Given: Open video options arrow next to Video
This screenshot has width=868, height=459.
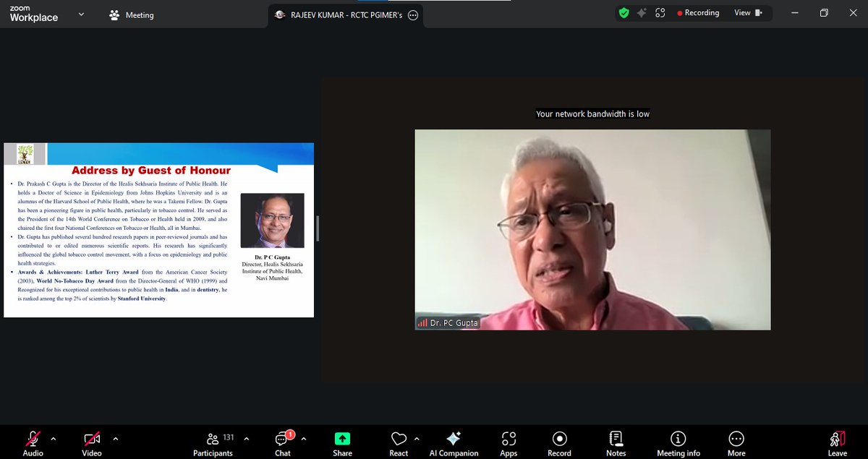Looking at the screenshot, I should [115, 438].
